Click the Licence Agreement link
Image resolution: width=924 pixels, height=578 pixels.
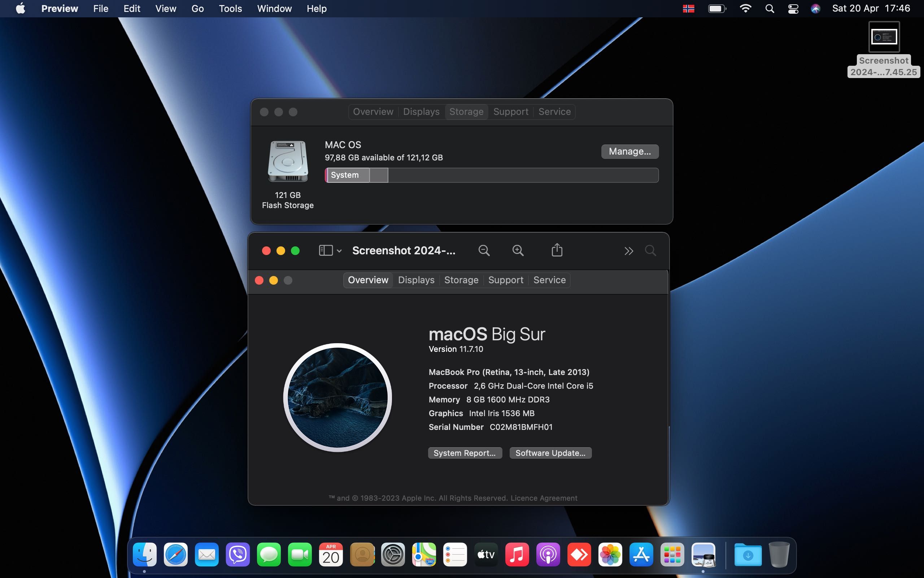coord(544,498)
